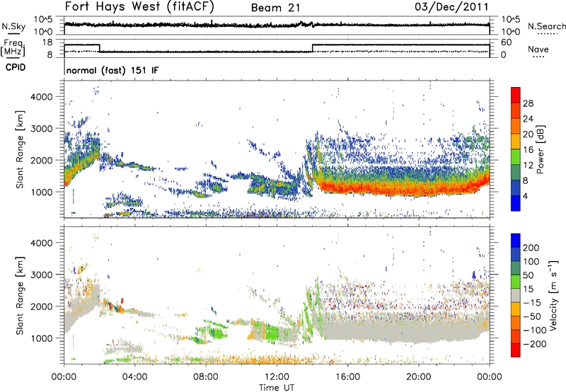Click the blue bottom of the power colorbar
Screen dimensions: 566x392
(516, 203)
